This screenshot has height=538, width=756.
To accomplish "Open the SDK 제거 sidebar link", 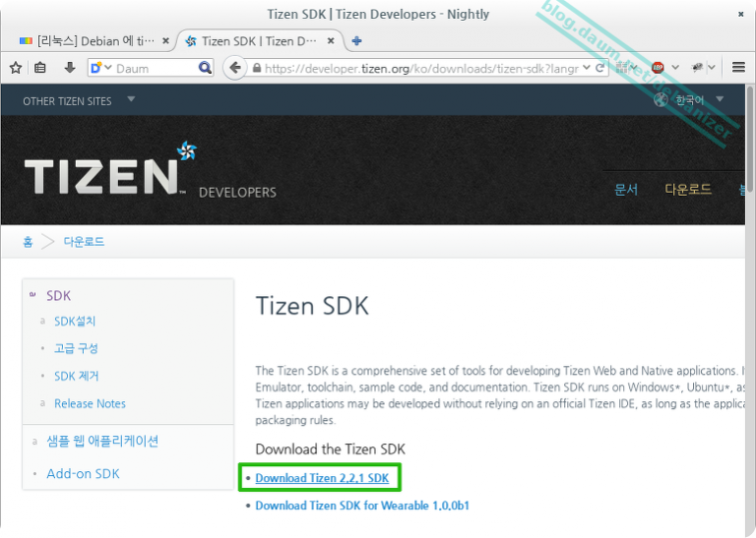I will pos(76,376).
